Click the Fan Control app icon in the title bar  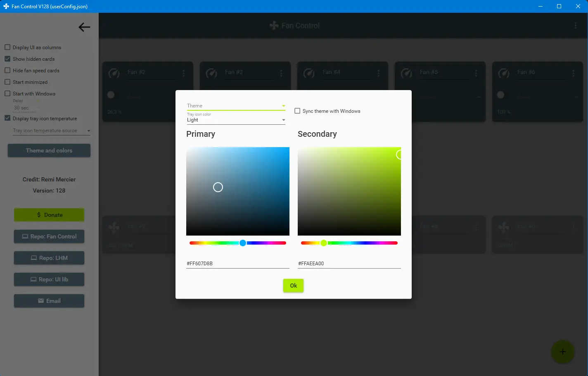coord(6,6)
